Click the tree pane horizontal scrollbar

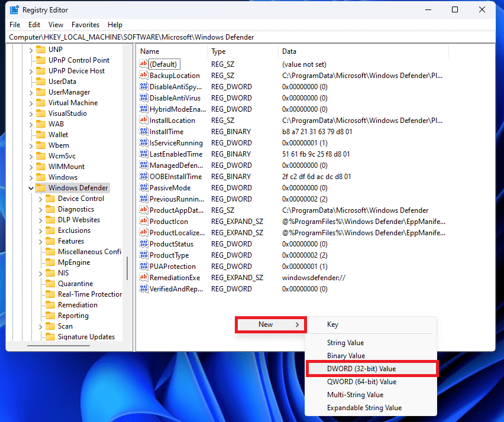tap(59, 346)
